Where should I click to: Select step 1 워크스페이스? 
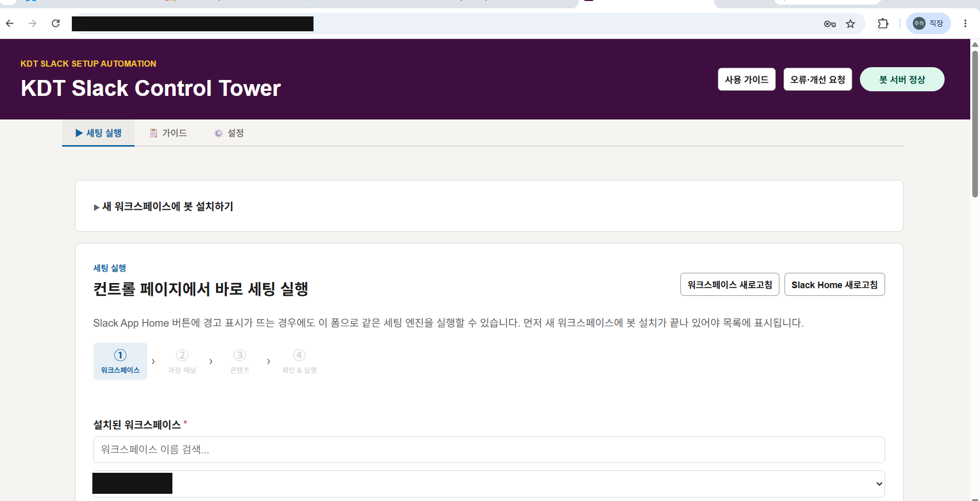coord(120,362)
